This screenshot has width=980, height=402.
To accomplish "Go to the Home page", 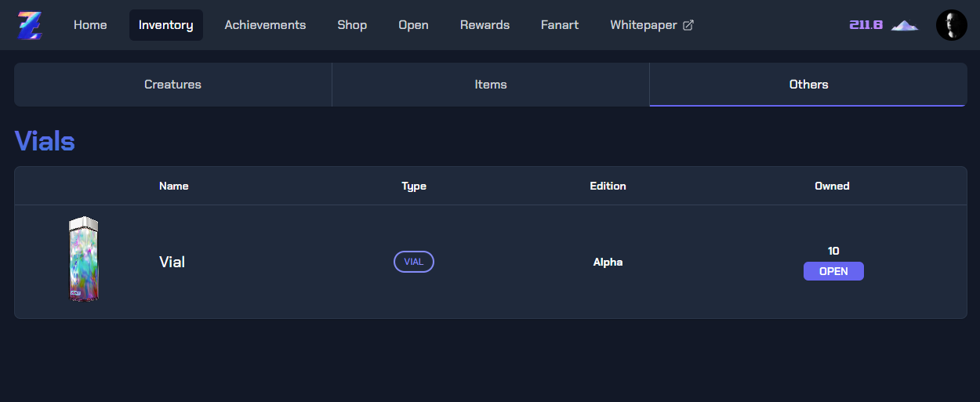I will 90,25.
